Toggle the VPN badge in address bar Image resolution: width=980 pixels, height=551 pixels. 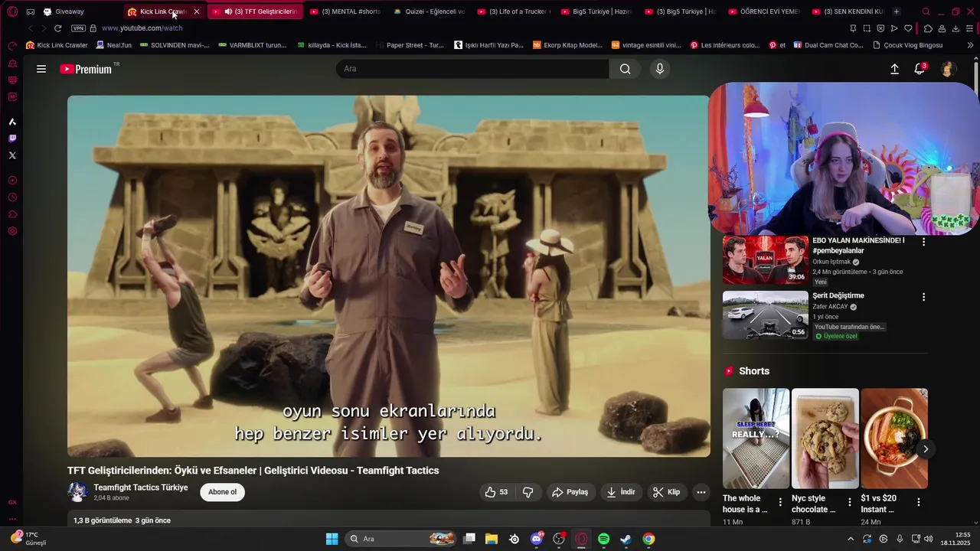78,28
